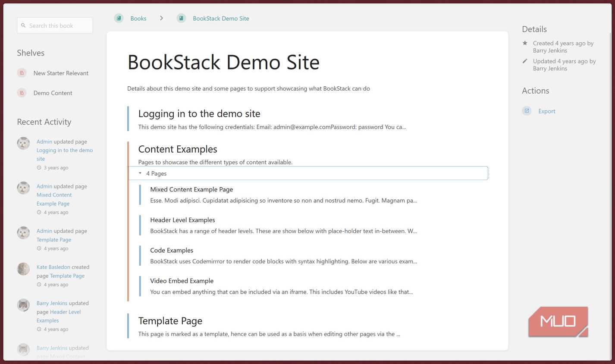
Task: Open Header Level Examples link in Recent Activity
Action: [x=59, y=316]
